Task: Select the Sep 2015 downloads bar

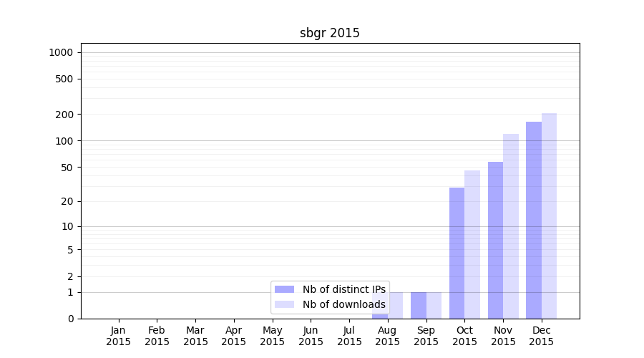Action: coord(434,305)
